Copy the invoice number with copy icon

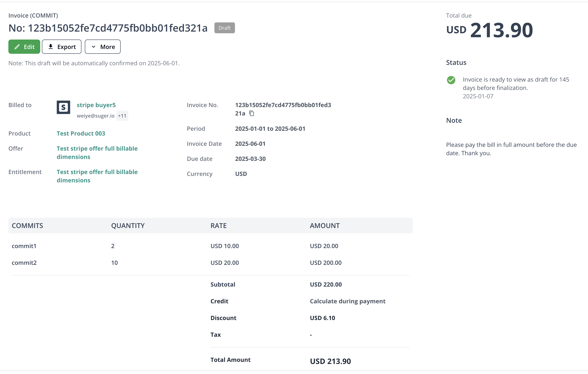tap(251, 113)
